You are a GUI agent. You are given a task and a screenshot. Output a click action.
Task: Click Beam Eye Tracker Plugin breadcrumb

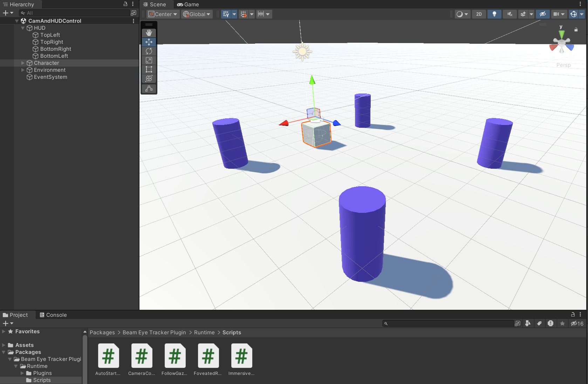point(154,333)
